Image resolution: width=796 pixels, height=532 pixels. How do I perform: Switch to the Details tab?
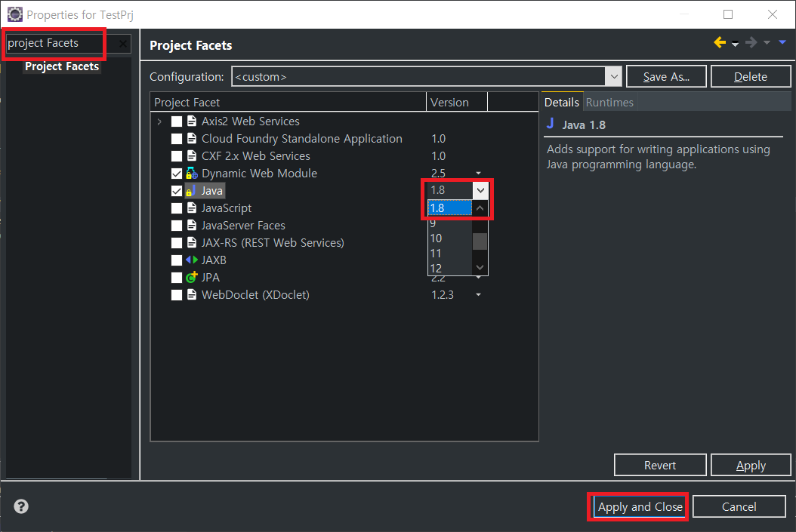[561, 103]
